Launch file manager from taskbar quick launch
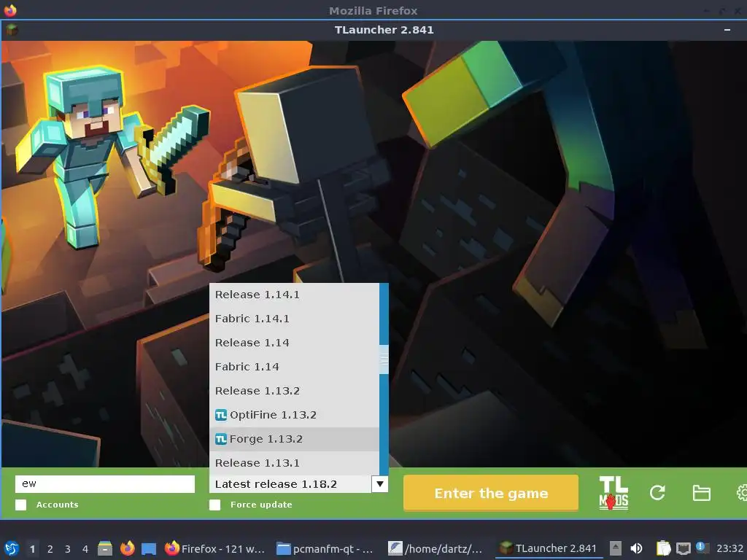This screenshot has width=747, height=560. (x=105, y=548)
